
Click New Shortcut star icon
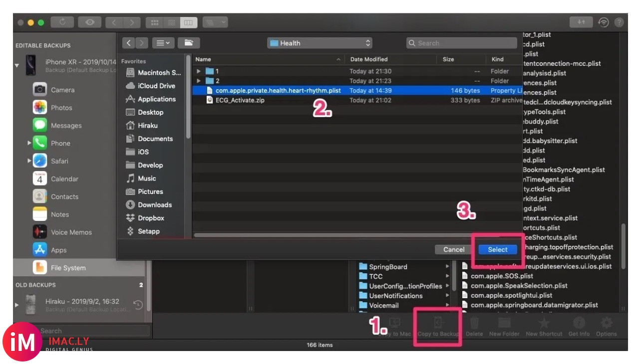click(x=544, y=327)
